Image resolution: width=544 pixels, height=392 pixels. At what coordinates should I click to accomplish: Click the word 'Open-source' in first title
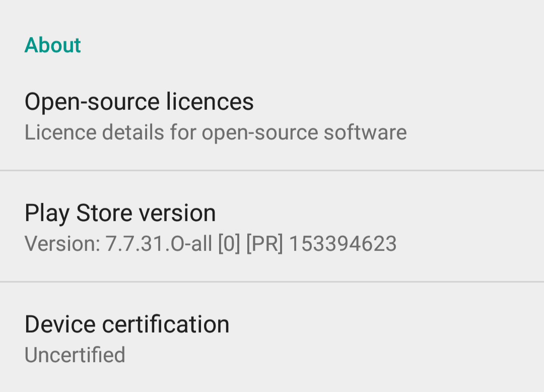[92, 102]
